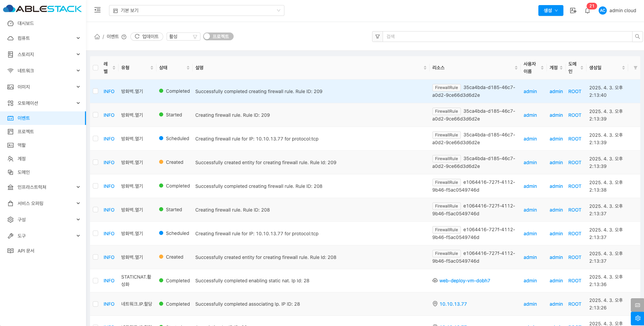The height and width of the screenshot is (326, 644).
Task: Open 대시보드 from the sidebar
Action: [26, 23]
